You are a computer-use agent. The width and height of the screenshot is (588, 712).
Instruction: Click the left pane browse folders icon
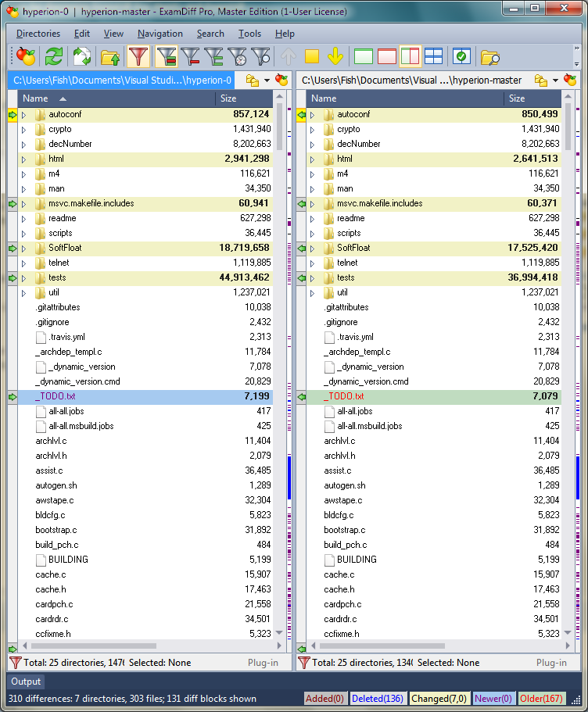pyautogui.click(x=253, y=81)
